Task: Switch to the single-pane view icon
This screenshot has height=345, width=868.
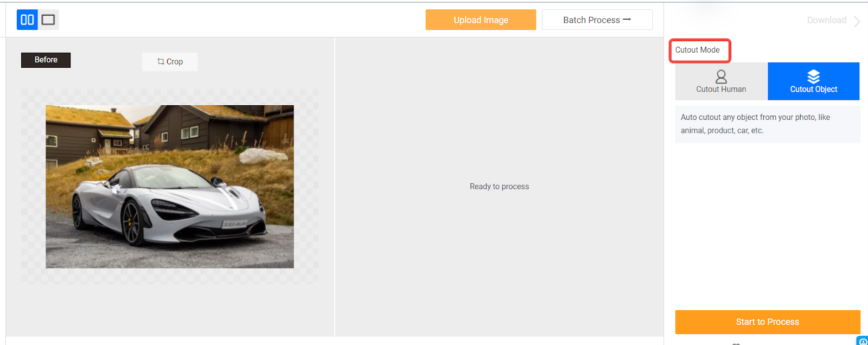Action: tap(48, 20)
